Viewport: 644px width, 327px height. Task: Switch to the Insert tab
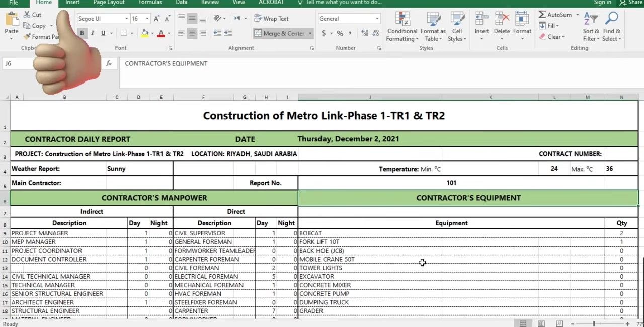coord(72,3)
